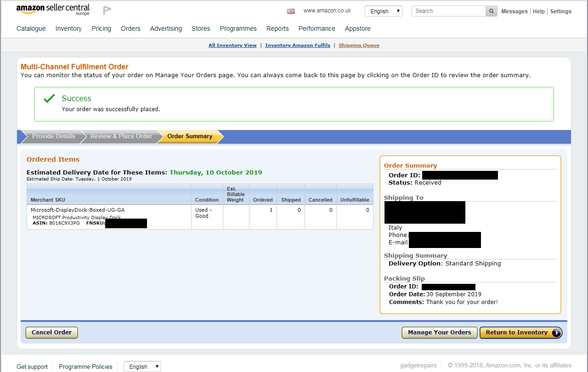
Task: Click the Standard Shipping delivery option text
Action: point(473,264)
